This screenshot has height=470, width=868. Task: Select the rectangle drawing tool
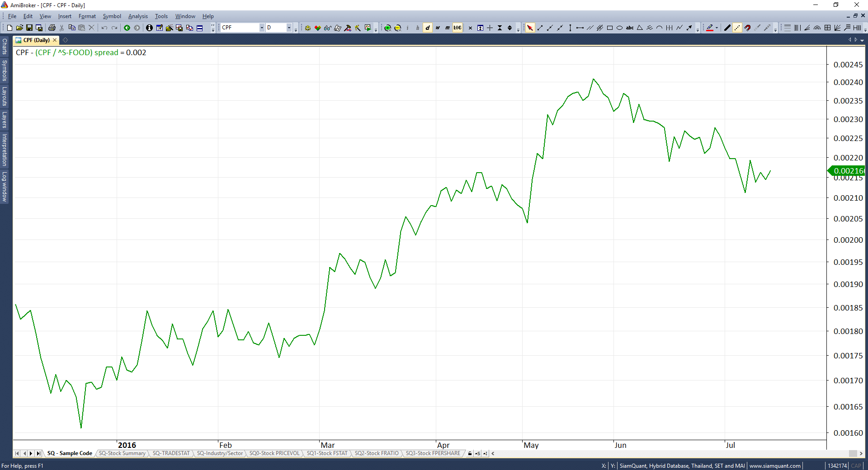pyautogui.click(x=610, y=28)
